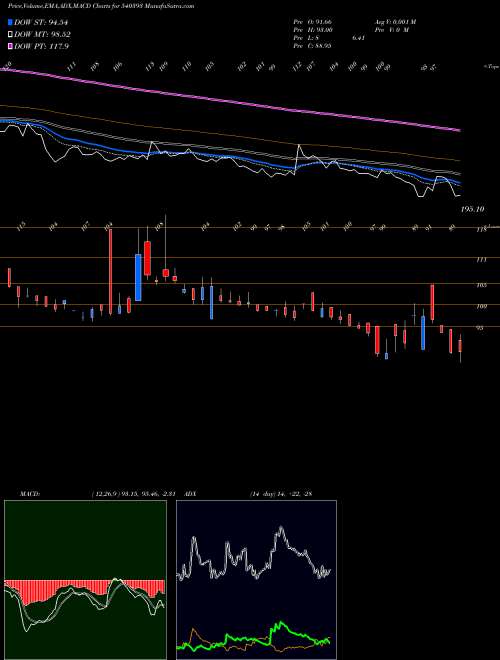The height and width of the screenshot is (660, 500).
Task: Select the DOW MT: 98.52 label
Action: [43, 35]
